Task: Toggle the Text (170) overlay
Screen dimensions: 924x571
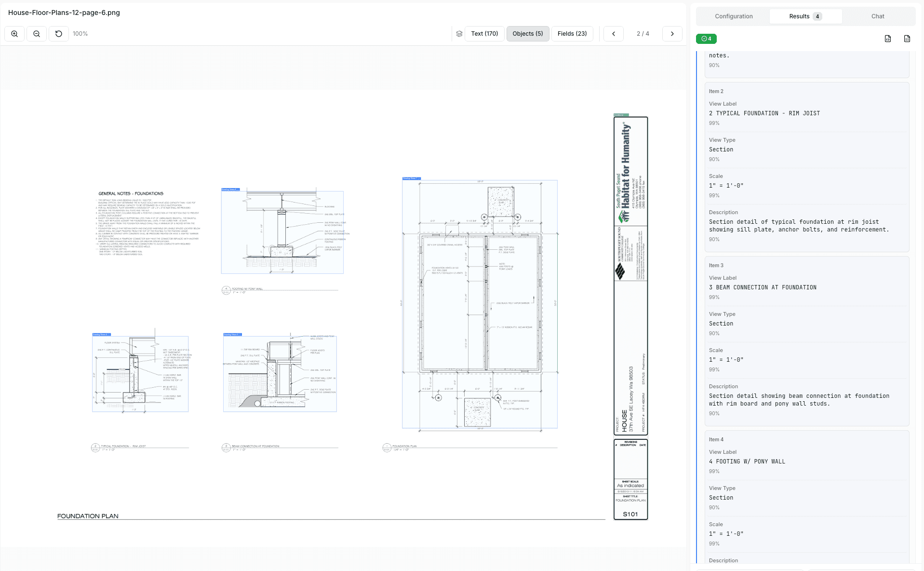Action: tap(484, 34)
